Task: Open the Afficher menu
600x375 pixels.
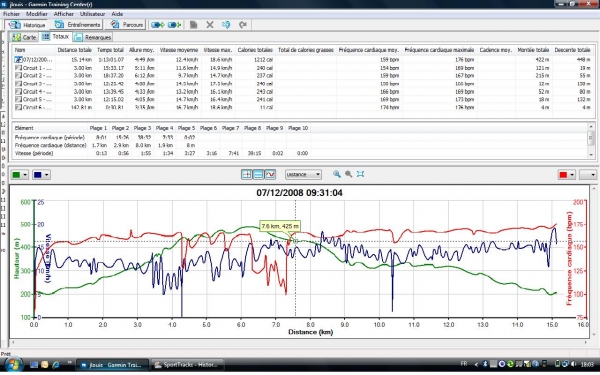Action: (x=64, y=14)
